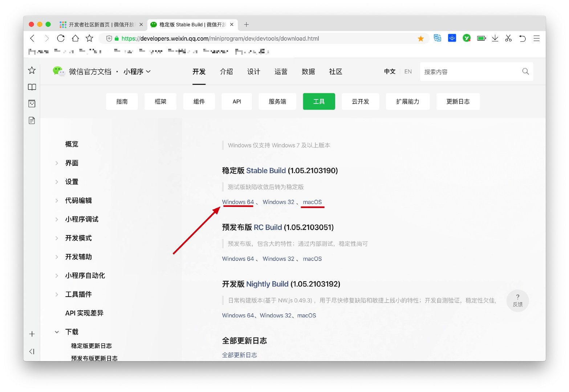Go back with the browser back arrow

point(32,38)
